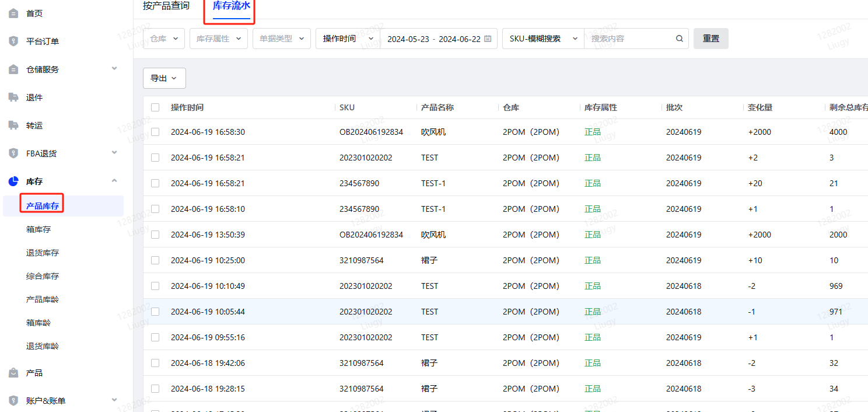Collapse the 库存 sidebar section chevron
Screen dimensions: 868x412
[x=114, y=181]
